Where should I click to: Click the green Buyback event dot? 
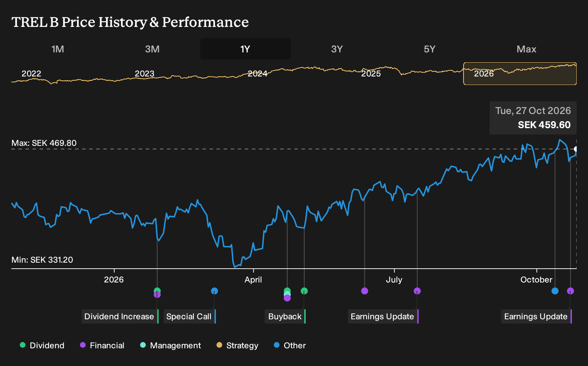304,291
